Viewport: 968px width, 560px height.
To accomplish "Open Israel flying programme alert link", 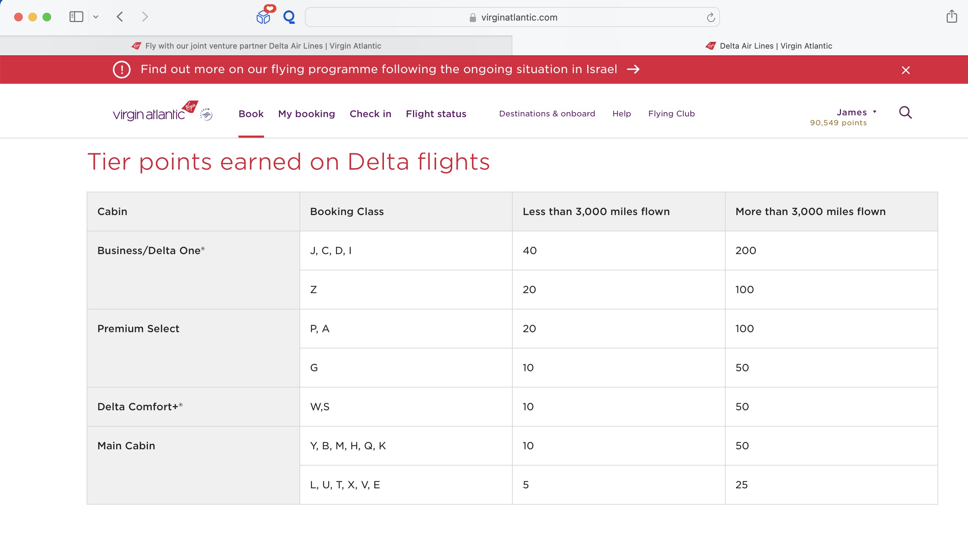I will 379,69.
